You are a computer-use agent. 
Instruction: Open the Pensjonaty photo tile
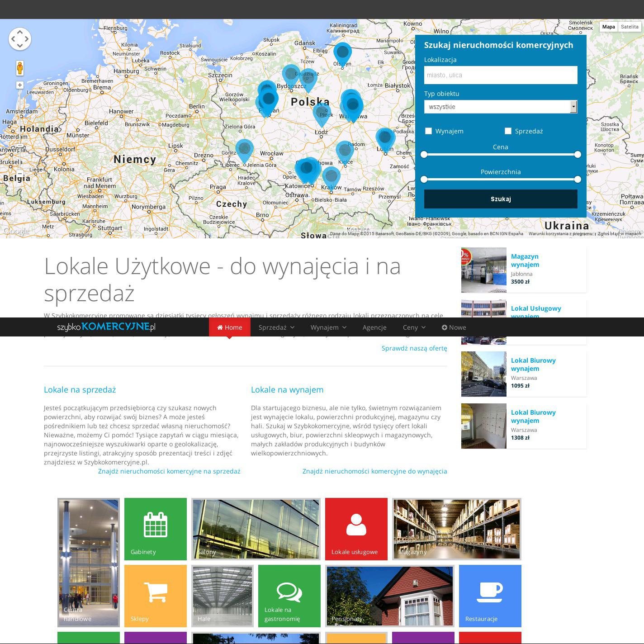click(390, 596)
